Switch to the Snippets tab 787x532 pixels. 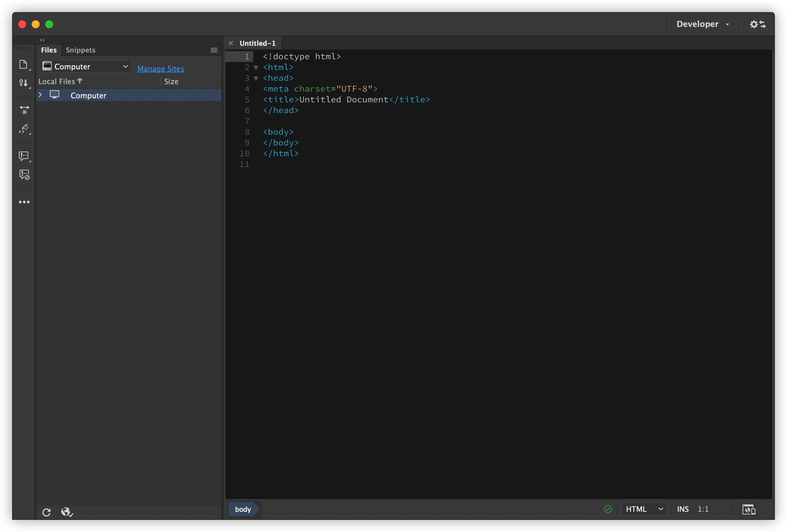[80, 50]
